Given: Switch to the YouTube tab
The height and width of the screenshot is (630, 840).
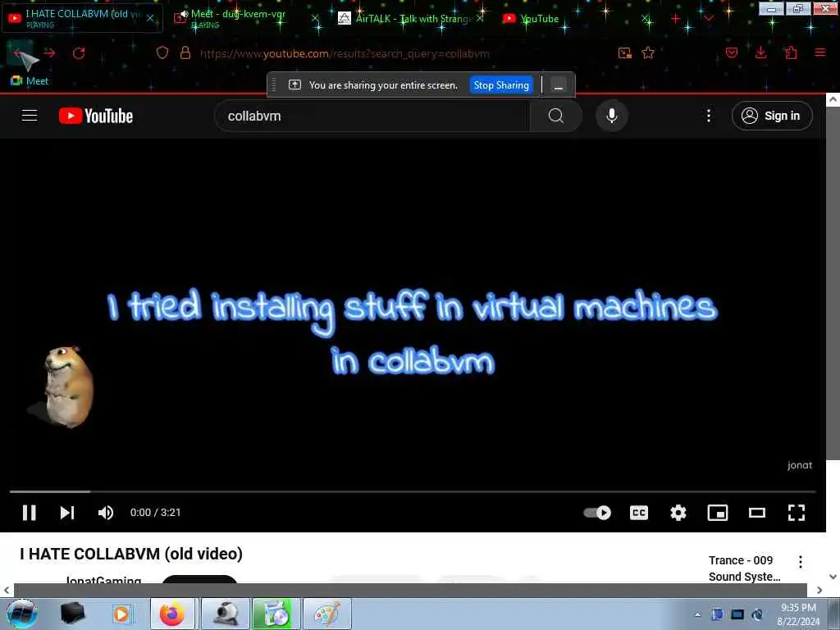Looking at the screenshot, I should point(538,18).
